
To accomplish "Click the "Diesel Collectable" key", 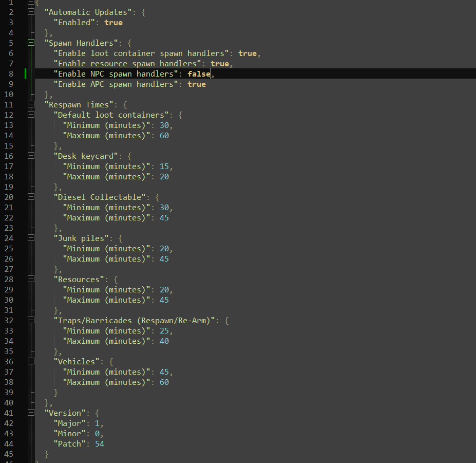I will [x=100, y=197].
